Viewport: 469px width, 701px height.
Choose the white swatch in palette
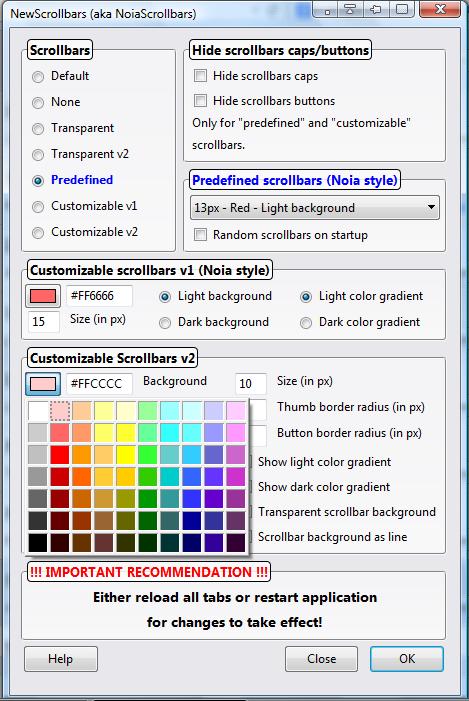tap(38, 411)
